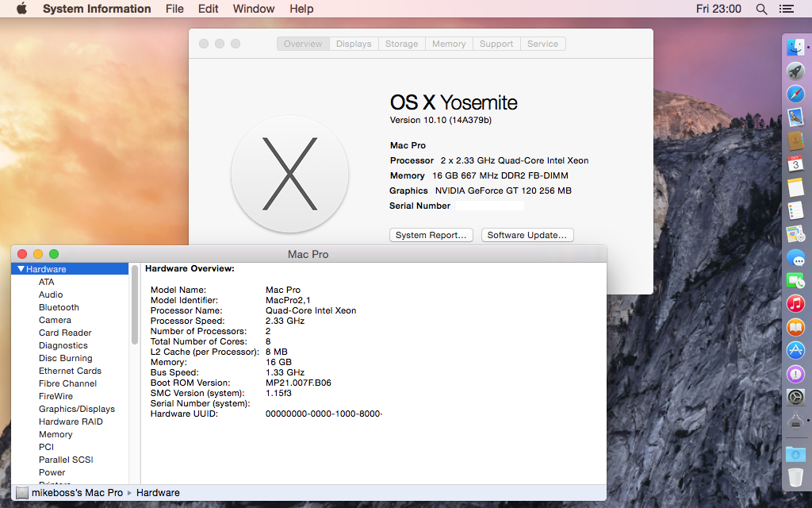Switch to the Memory tab
The height and width of the screenshot is (508, 812).
[x=449, y=44]
